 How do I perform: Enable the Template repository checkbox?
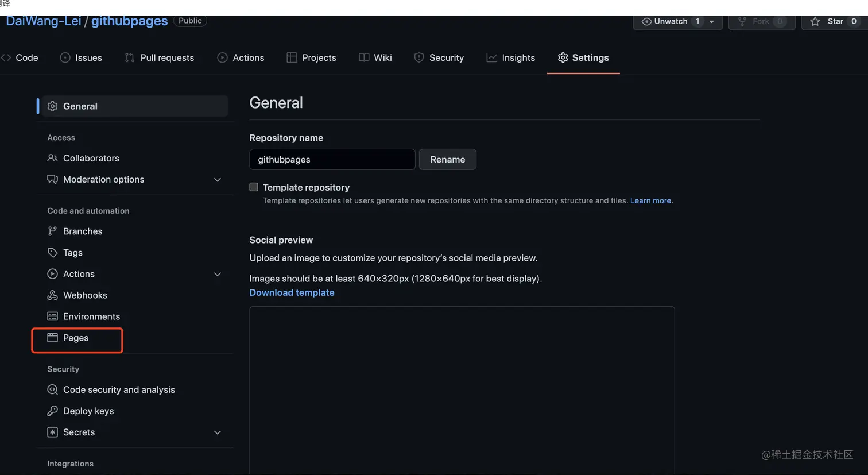click(x=254, y=187)
